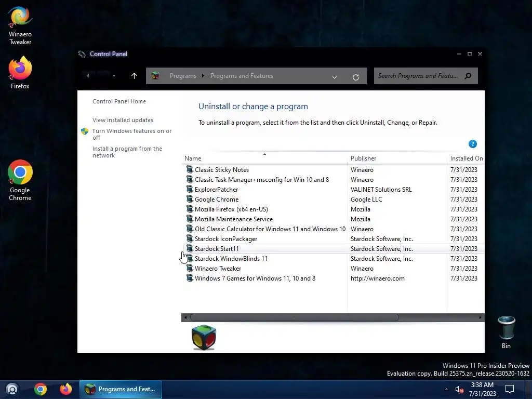Click the Control Panel title bar icon

pos(82,54)
